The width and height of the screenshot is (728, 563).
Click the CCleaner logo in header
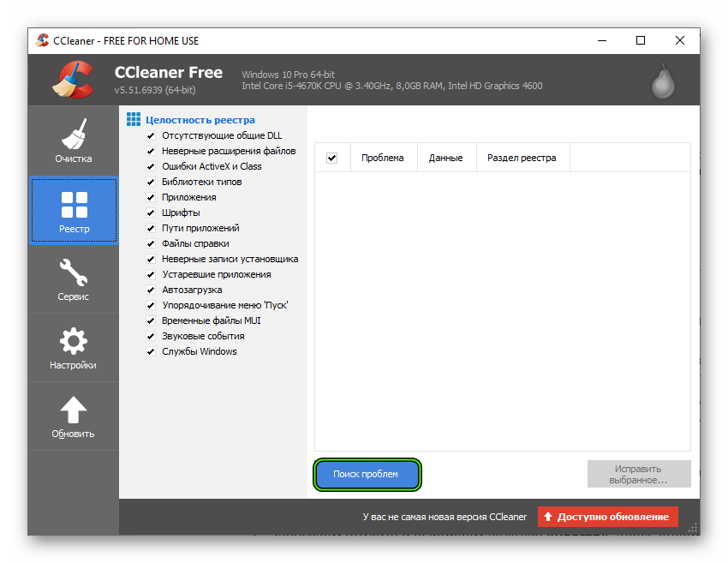tap(72, 80)
